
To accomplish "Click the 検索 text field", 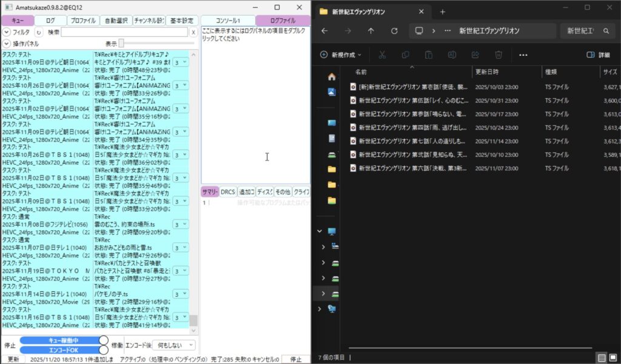I will [x=124, y=32].
